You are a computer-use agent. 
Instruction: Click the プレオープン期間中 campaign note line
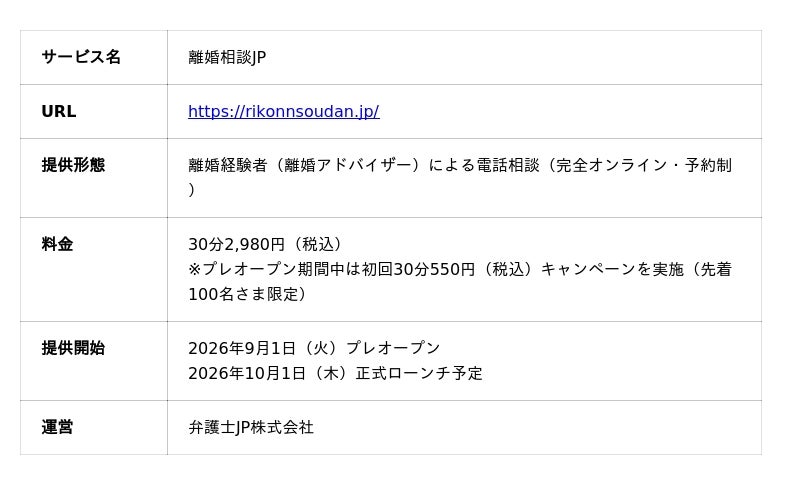(x=460, y=269)
